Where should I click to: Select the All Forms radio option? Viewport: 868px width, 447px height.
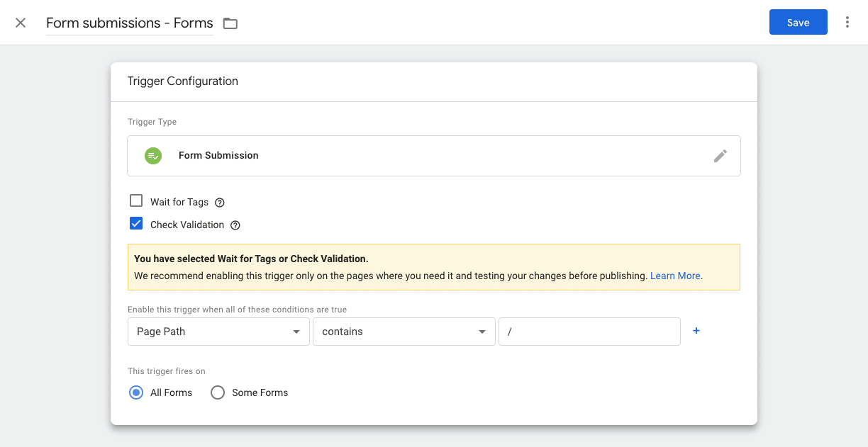(136, 392)
